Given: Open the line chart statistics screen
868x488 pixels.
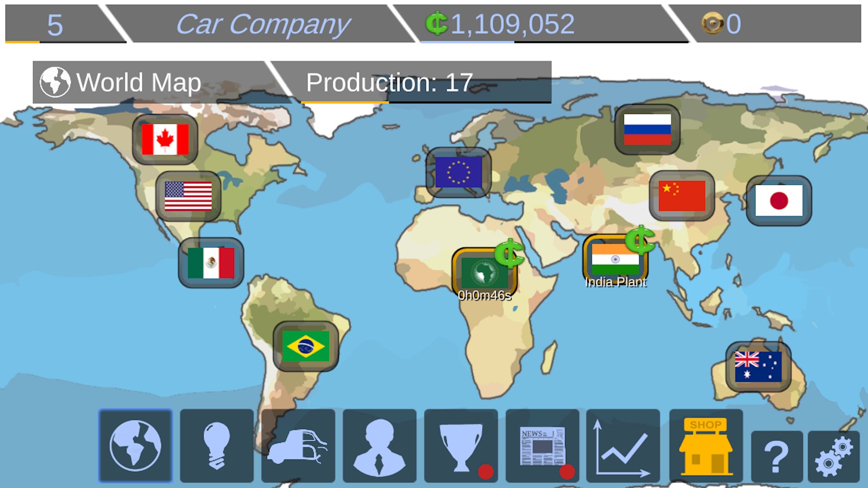Looking at the screenshot, I should coord(623,446).
